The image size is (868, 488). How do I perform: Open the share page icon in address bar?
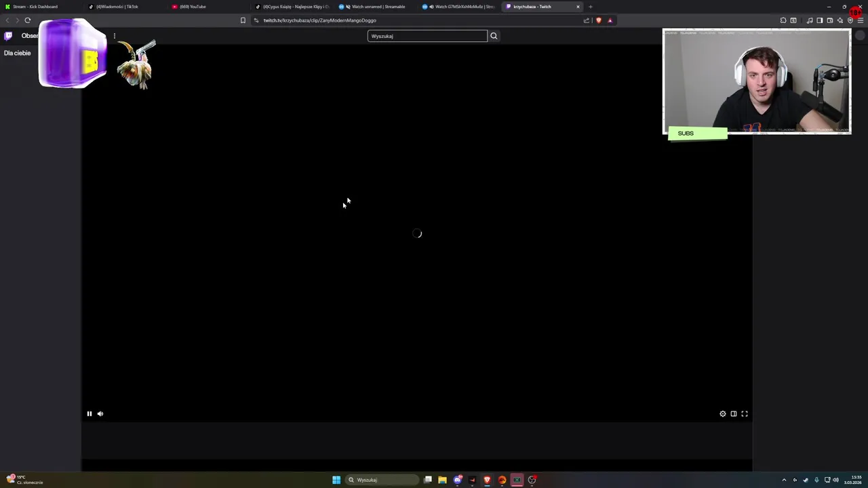point(587,20)
